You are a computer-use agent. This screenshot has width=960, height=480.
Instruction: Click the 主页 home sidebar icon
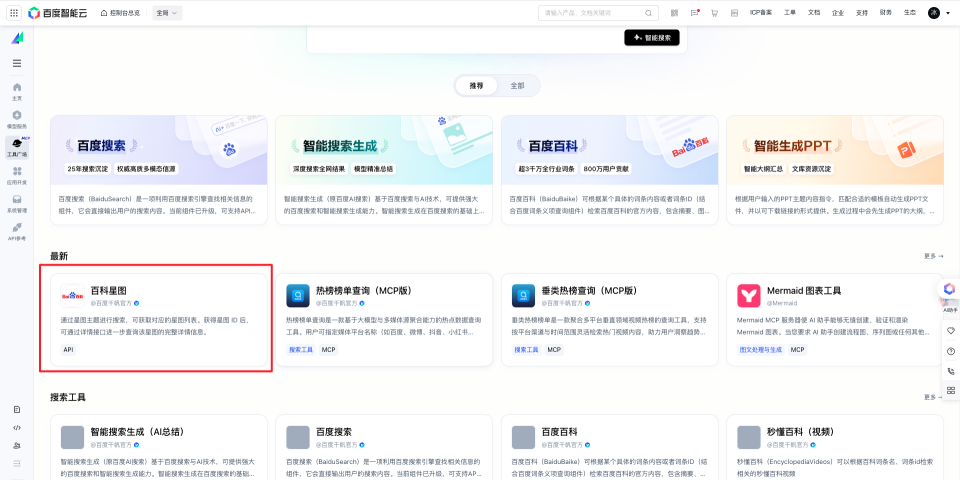(x=17, y=91)
